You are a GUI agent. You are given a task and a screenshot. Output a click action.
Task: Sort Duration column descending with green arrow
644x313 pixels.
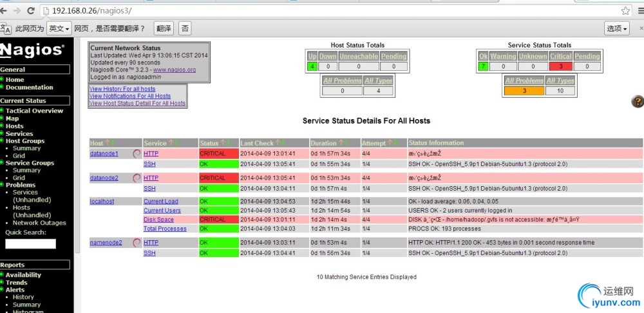346,142
